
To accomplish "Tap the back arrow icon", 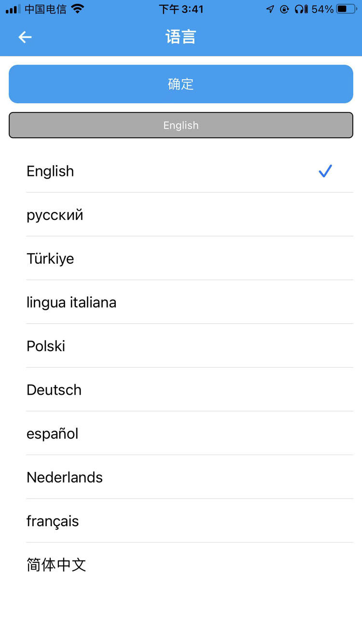I will [x=25, y=37].
